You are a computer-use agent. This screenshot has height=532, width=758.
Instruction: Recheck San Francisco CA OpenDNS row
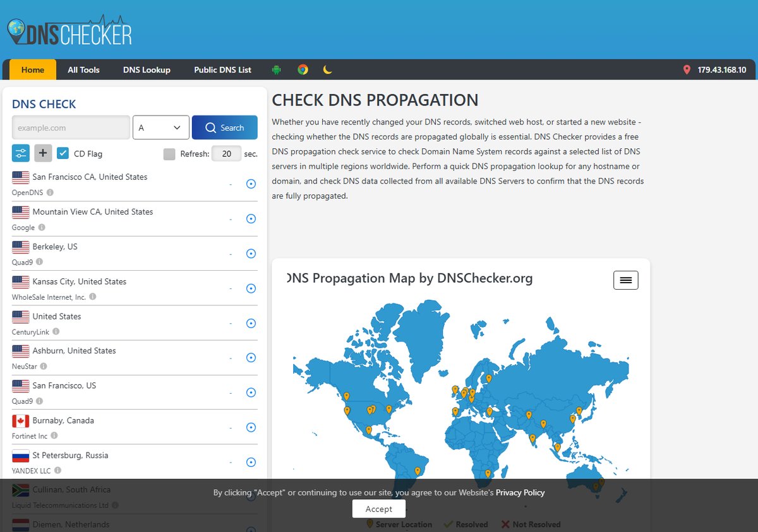(251, 184)
